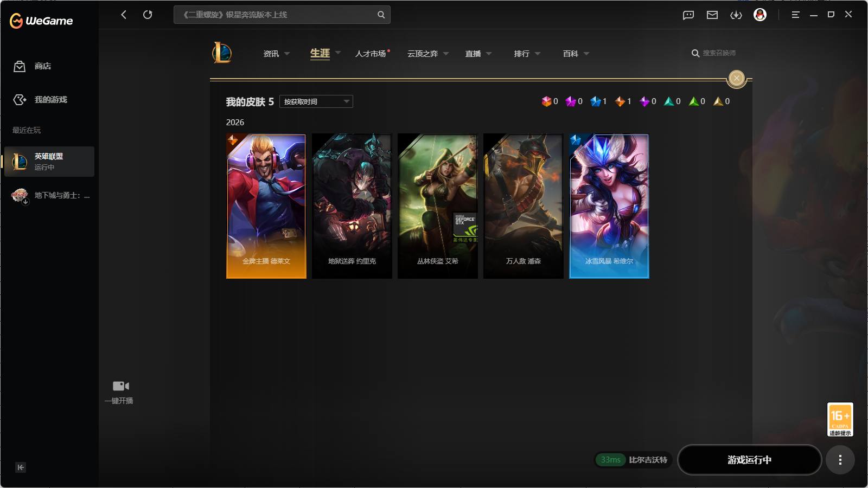Click the blue skin gem counter icon

coord(596,101)
